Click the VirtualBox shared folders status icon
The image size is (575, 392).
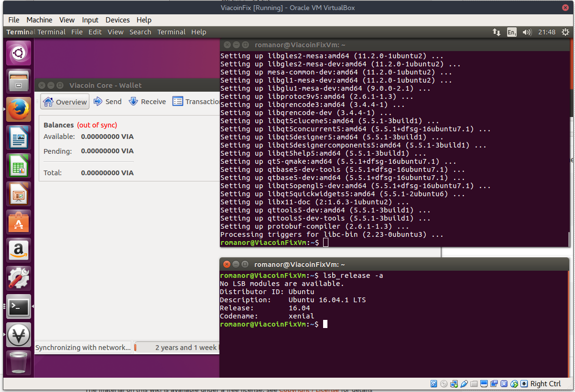[474, 384]
